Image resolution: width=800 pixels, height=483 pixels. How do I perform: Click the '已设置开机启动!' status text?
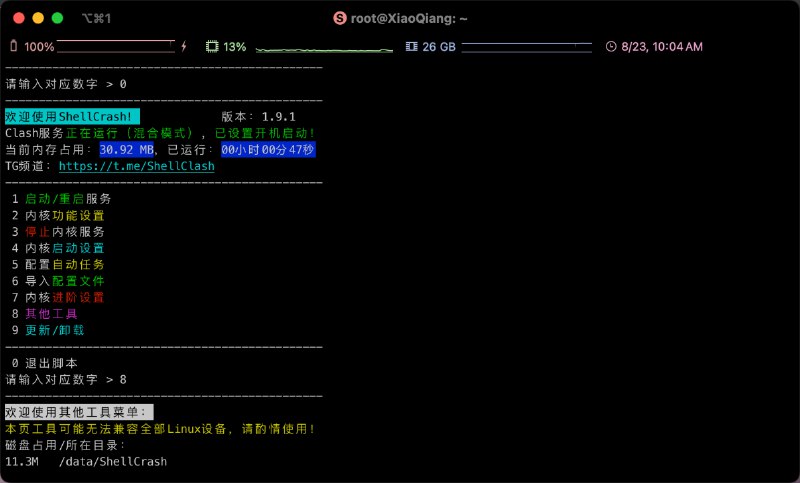click(x=265, y=133)
